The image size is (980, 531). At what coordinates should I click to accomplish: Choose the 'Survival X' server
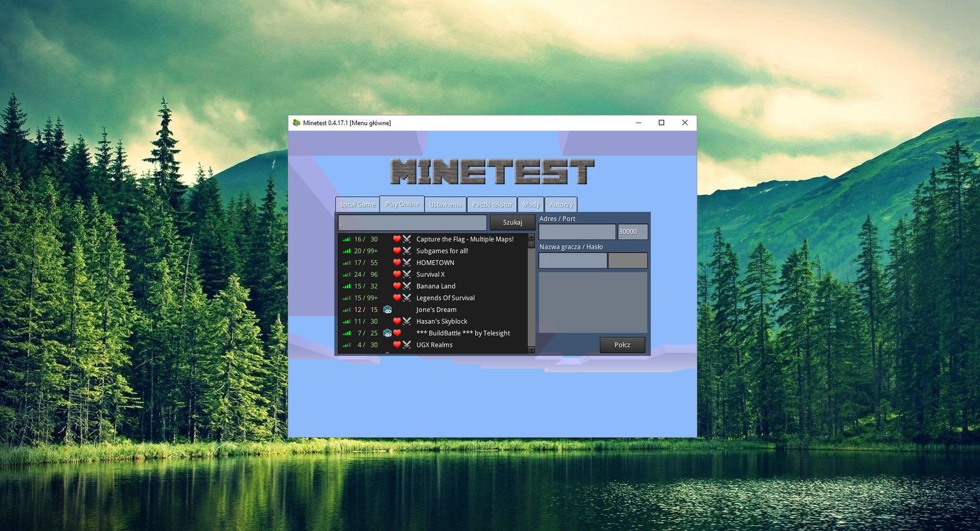point(430,274)
